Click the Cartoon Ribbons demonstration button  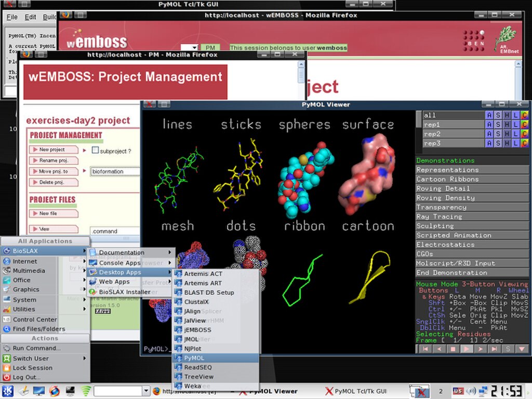(472, 179)
